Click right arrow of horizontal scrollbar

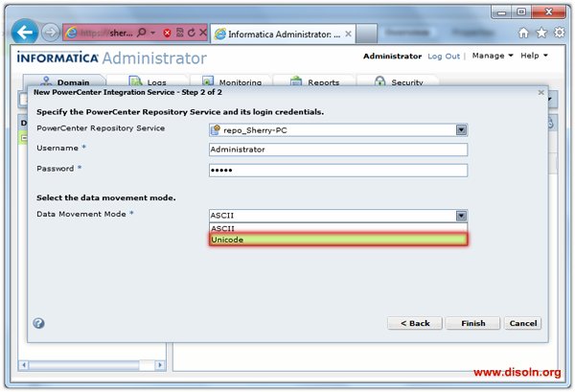pos(159,365)
